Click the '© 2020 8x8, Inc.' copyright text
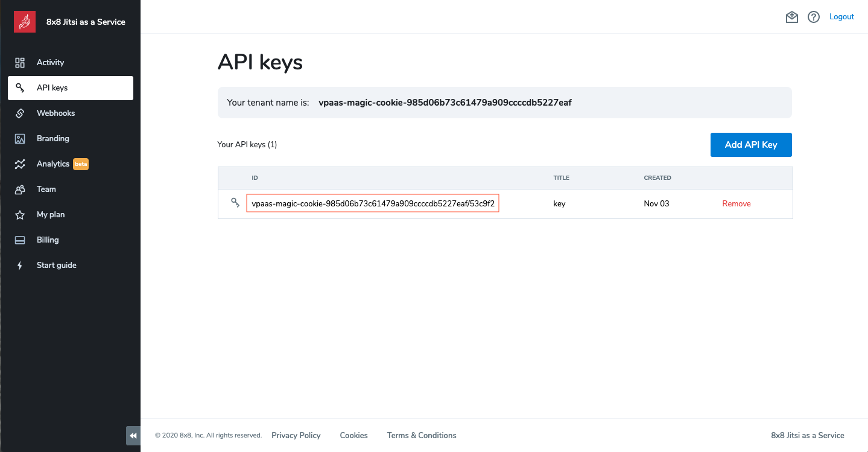This screenshot has height=452, width=868. [208, 435]
